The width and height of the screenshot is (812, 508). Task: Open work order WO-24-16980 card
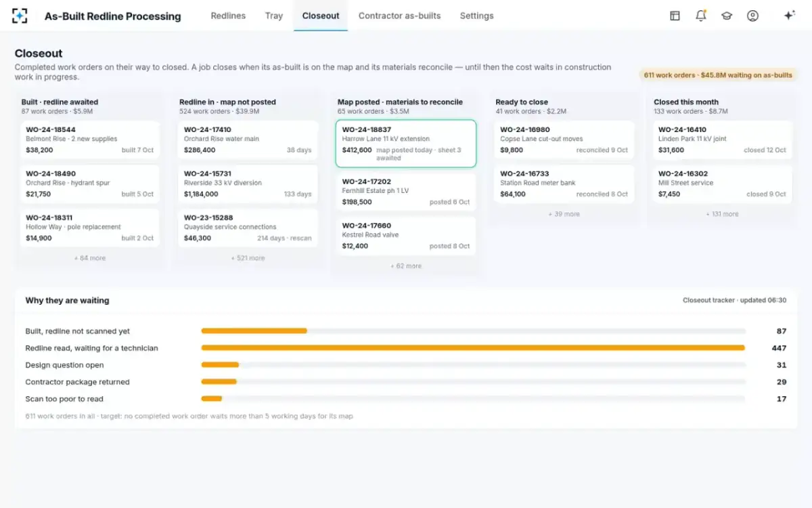(x=564, y=140)
